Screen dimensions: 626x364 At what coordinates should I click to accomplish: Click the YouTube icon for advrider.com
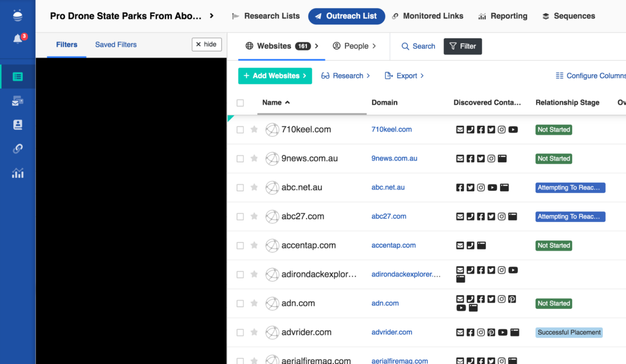pyautogui.click(x=503, y=332)
